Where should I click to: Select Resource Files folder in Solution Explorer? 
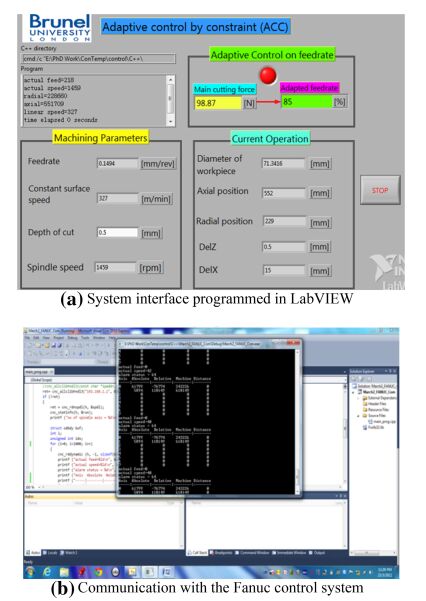375,409
